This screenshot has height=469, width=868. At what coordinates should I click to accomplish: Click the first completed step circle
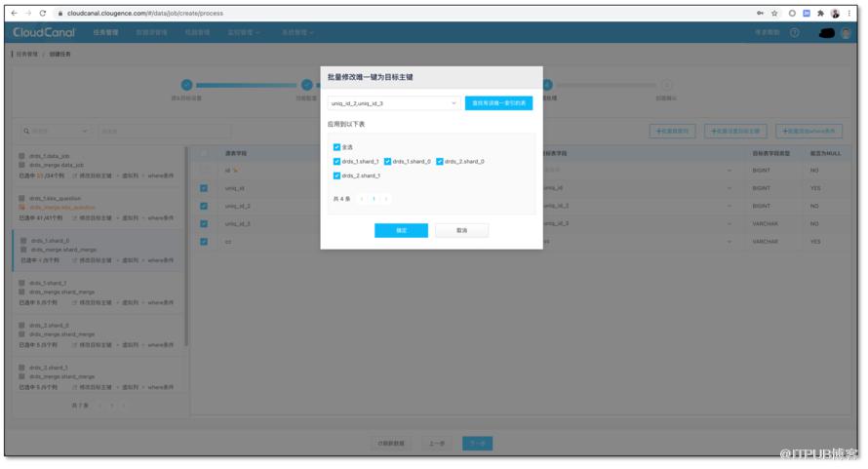point(186,85)
